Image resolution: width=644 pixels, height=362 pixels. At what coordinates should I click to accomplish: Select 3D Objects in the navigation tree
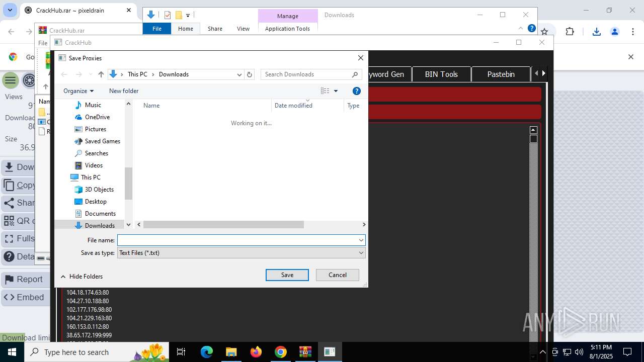tap(99, 190)
